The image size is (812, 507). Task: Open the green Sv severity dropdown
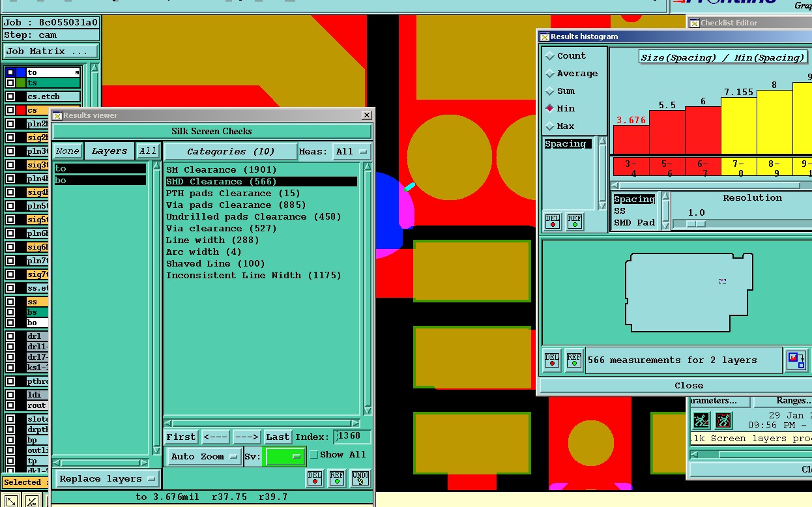pos(285,456)
